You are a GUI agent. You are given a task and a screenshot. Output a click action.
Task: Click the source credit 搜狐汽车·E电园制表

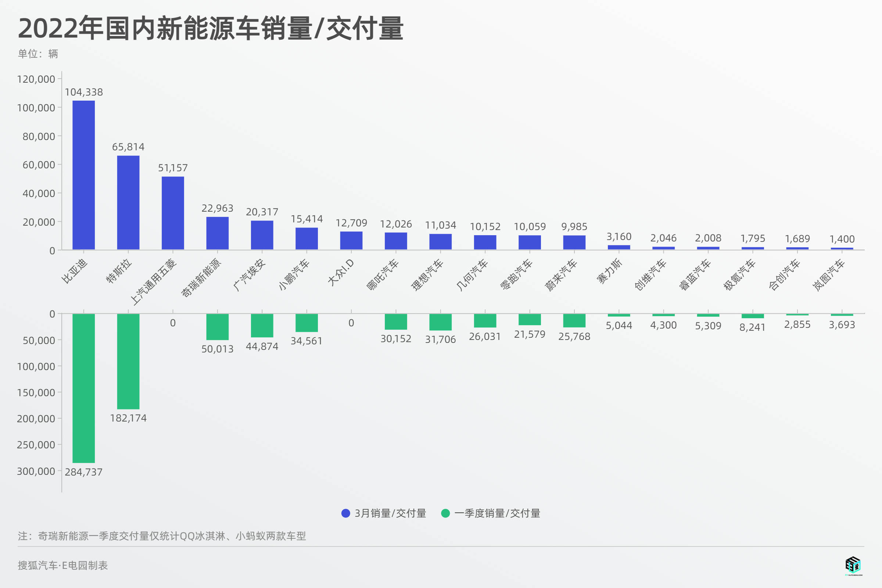[62, 565]
